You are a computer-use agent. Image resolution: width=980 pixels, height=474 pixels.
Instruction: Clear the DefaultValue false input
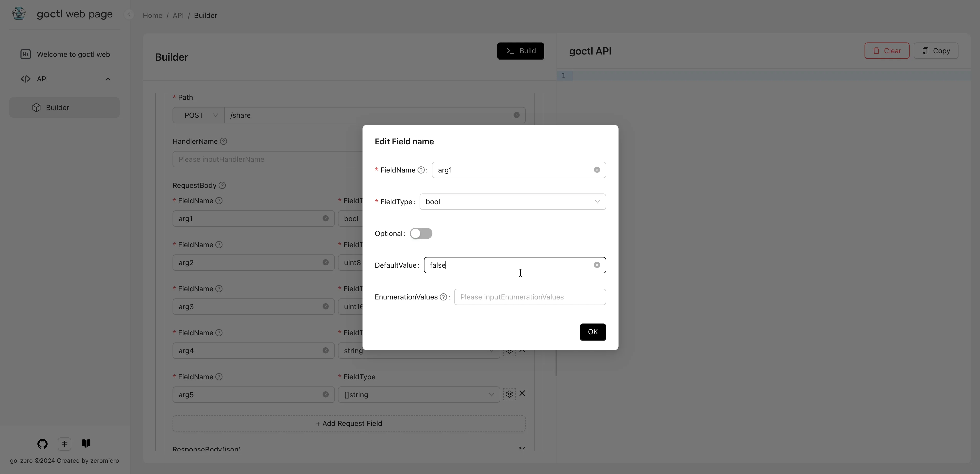tap(596, 265)
